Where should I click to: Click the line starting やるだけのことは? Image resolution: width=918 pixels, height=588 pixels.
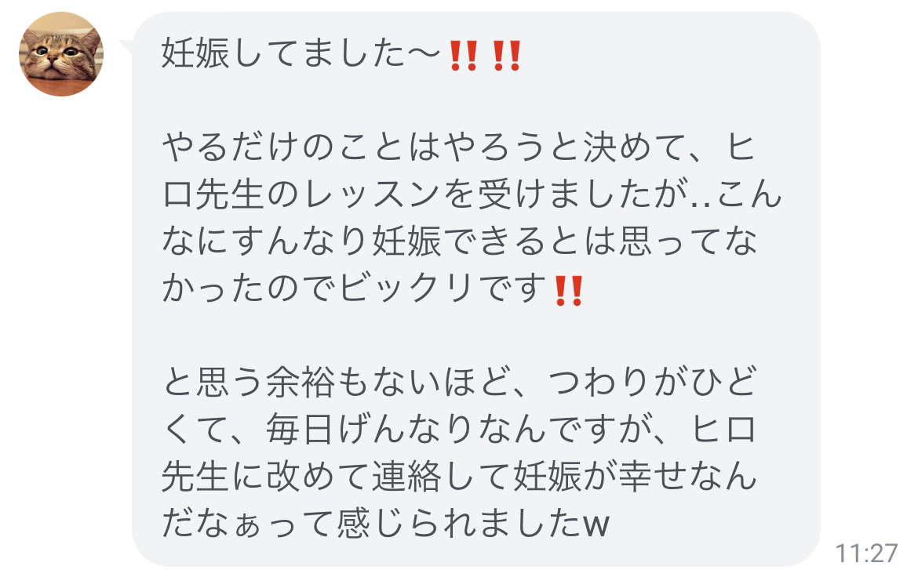point(458,147)
